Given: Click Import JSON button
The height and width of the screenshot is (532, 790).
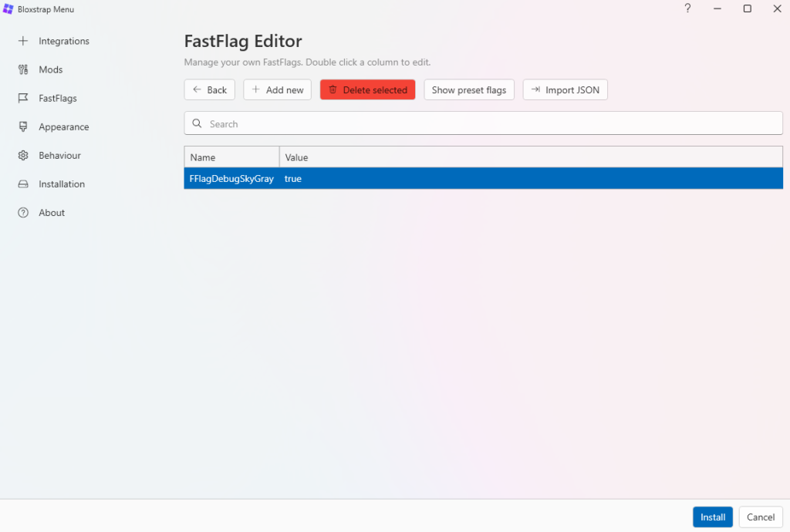Looking at the screenshot, I should coord(565,90).
